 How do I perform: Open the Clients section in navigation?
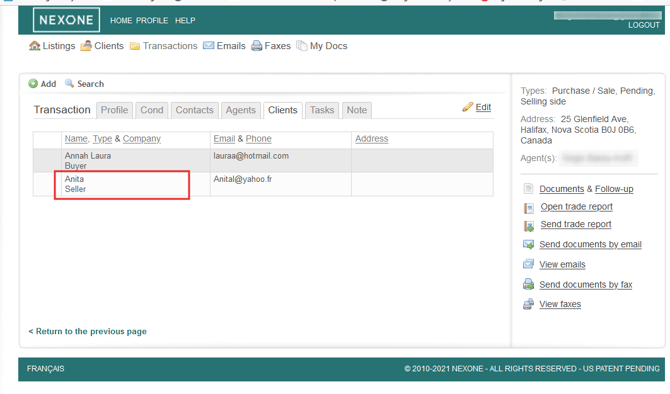click(109, 46)
